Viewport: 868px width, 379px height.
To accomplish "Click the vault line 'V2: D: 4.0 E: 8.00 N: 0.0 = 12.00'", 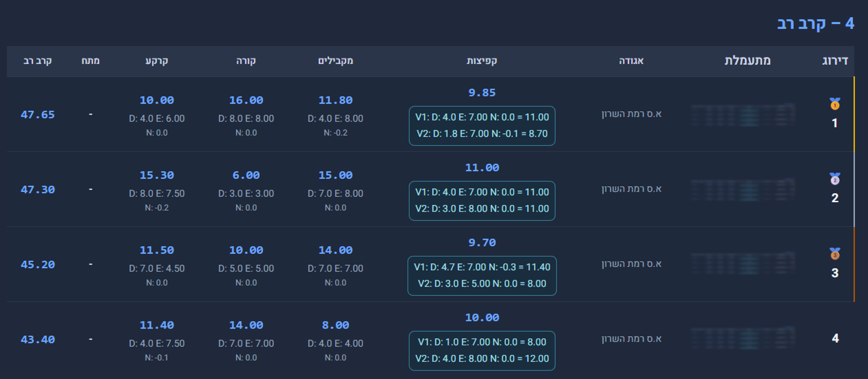I will point(482,359).
